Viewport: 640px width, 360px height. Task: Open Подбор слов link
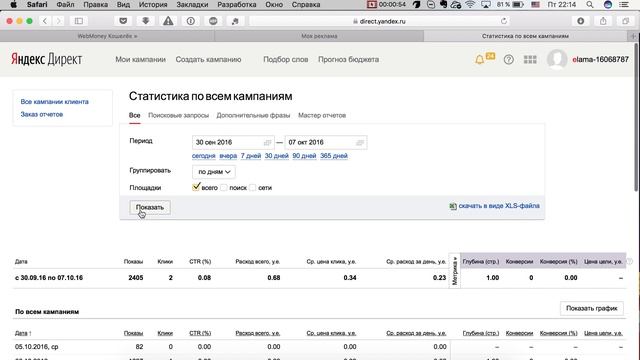[286, 60]
